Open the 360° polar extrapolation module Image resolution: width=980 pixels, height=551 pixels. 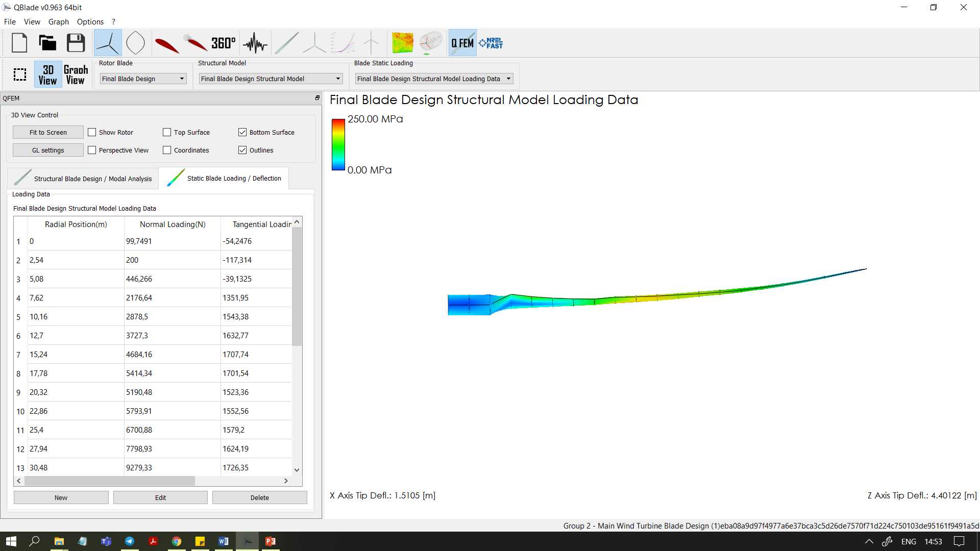click(x=224, y=43)
